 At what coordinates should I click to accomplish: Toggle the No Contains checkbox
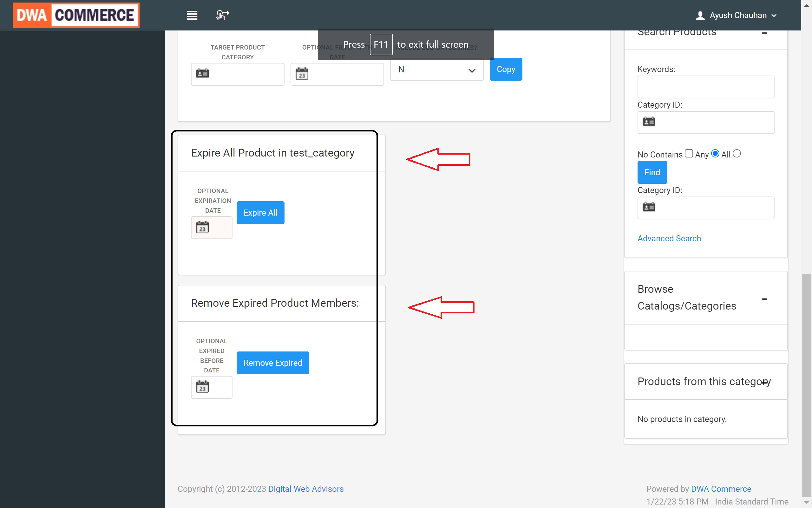689,154
